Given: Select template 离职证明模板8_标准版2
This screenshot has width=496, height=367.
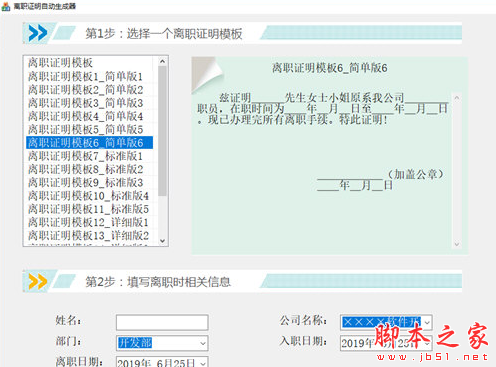Looking at the screenshot, I should (x=89, y=169).
